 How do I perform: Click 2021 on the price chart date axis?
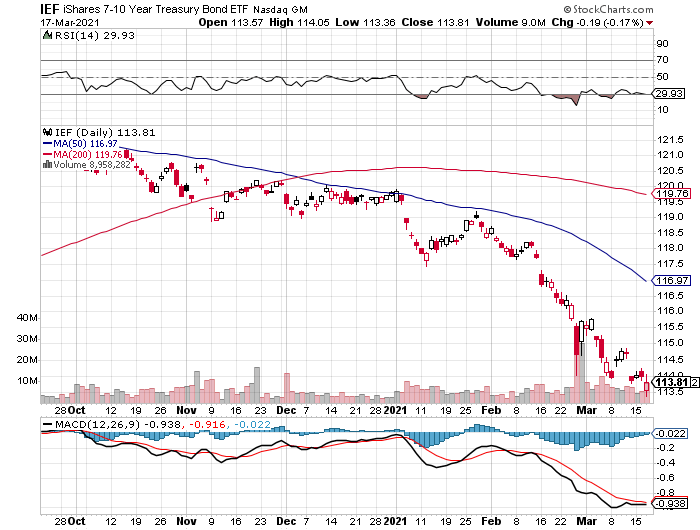coord(396,410)
